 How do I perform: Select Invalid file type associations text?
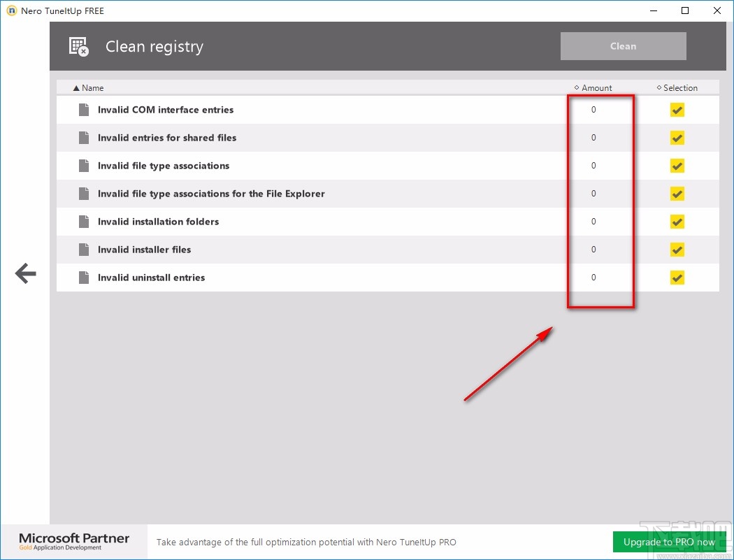164,166
